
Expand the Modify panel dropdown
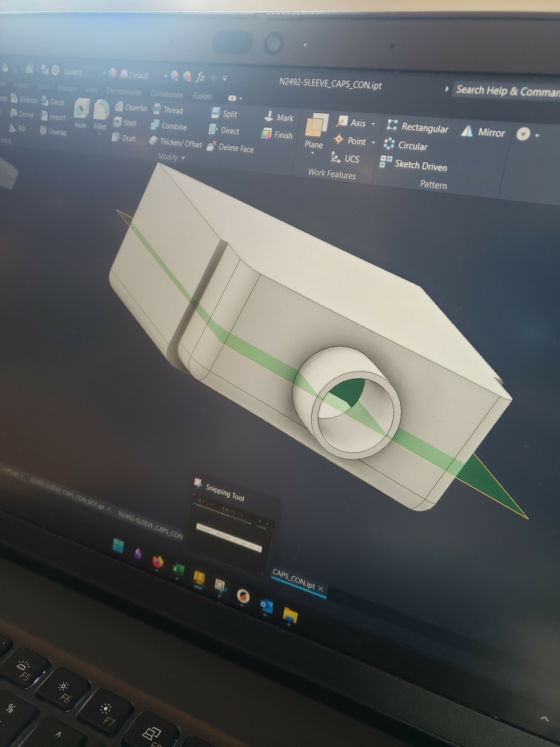tap(183, 158)
